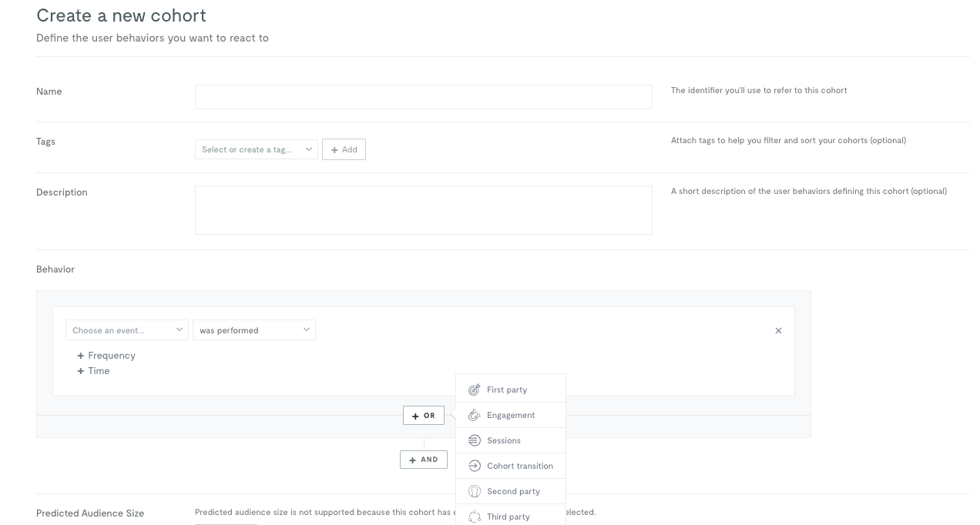Add an AND condition group
This screenshot has height=525, width=980.
(424, 460)
